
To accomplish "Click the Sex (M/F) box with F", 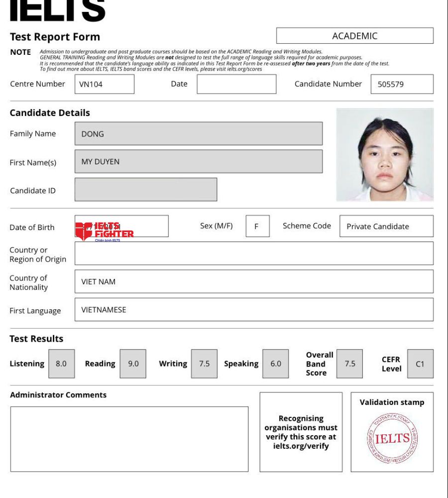I will coord(257,226).
